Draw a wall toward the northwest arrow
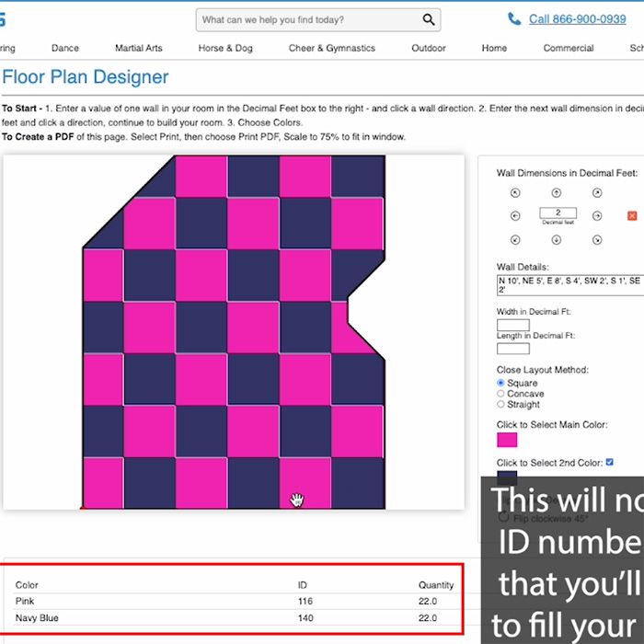Viewport: 644px width, 644px height. [x=515, y=192]
